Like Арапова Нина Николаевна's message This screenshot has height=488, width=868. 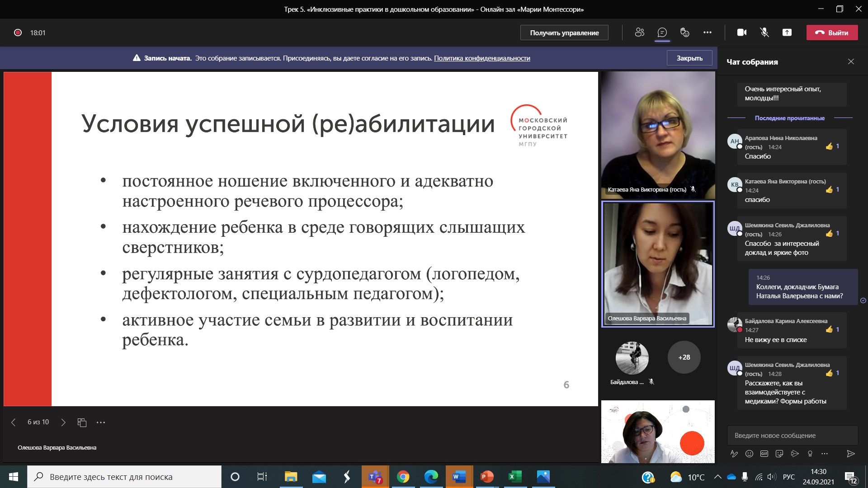829,146
